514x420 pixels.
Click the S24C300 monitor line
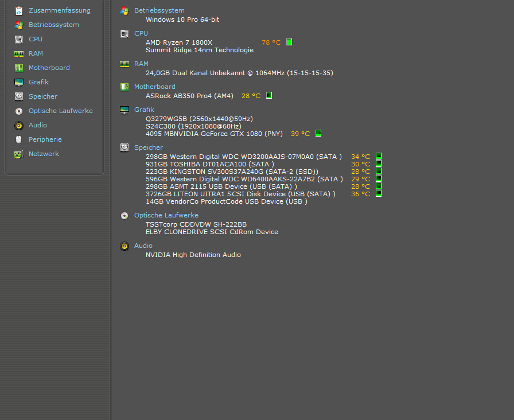point(193,127)
